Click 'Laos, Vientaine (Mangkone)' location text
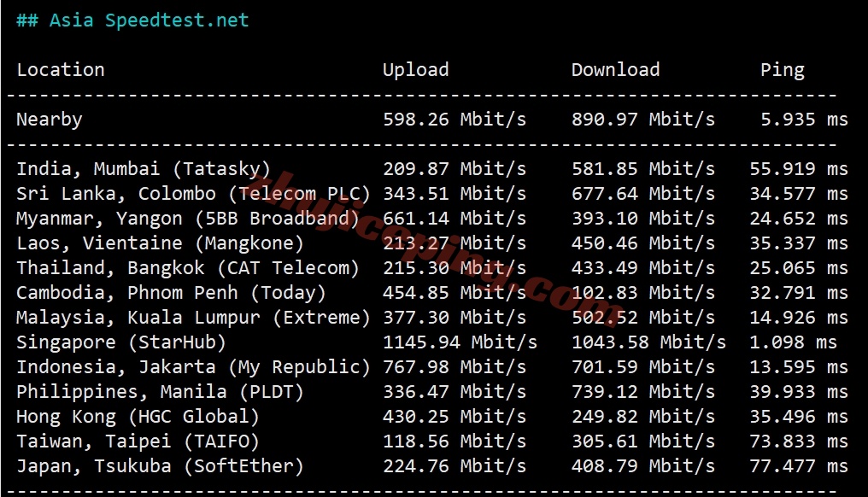The width and height of the screenshot is (868, 497). [x=160, y=243]
